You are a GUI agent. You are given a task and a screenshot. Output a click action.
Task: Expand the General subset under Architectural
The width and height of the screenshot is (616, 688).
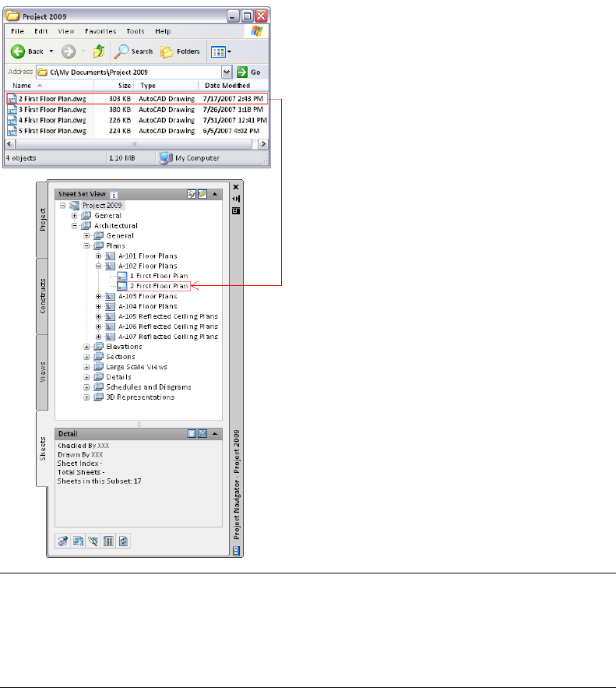pos(86,235)
